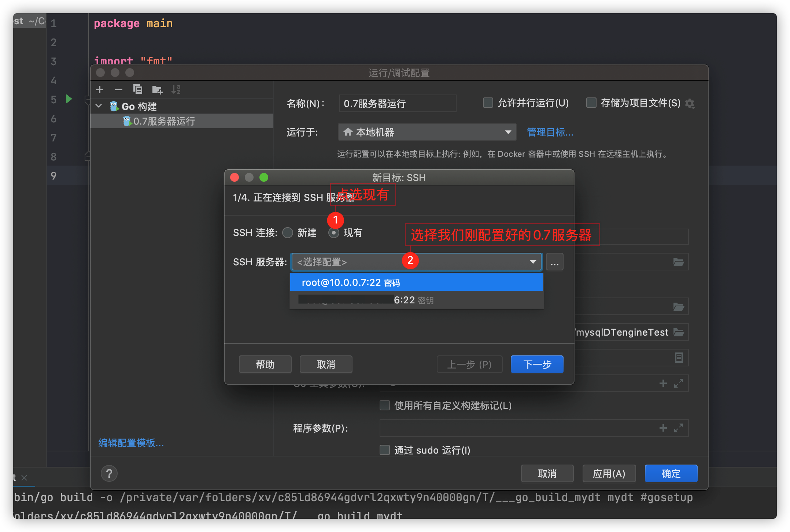
Task: Click the 下一步 button
Action: pos(537,364)
